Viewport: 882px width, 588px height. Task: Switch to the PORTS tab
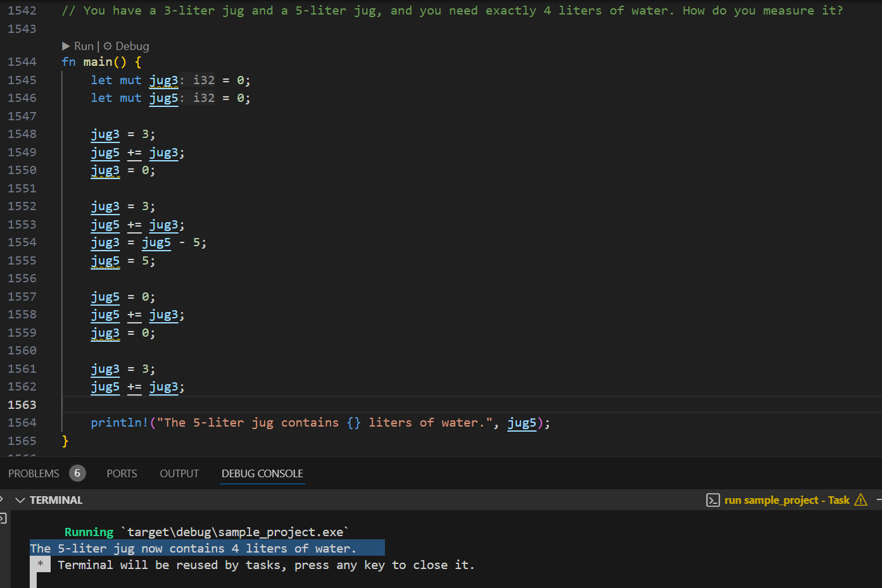[122, 473]
